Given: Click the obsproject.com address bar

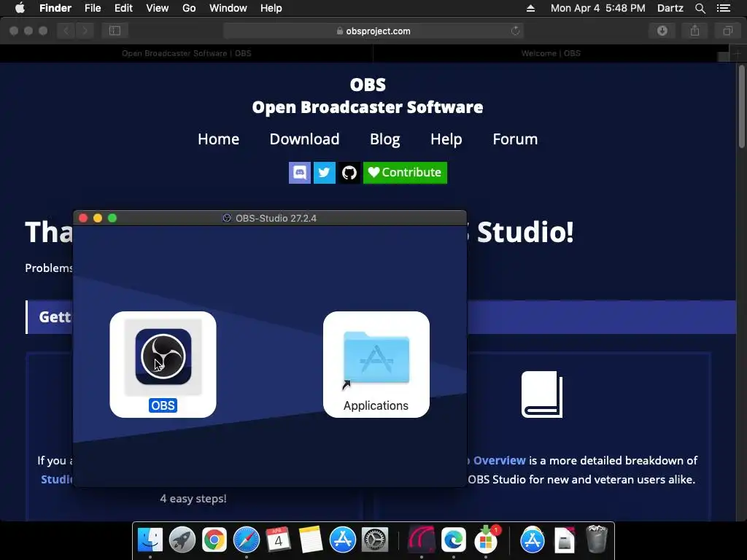Looking at the screenshot, I should click(373, 31).
